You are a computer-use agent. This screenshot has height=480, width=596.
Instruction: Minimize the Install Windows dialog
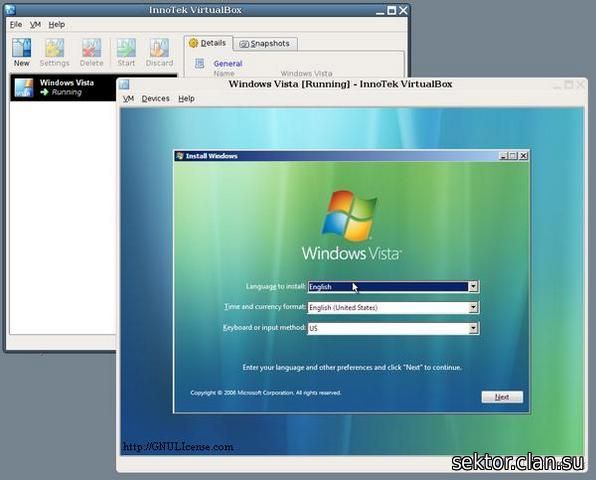[503, 156]
